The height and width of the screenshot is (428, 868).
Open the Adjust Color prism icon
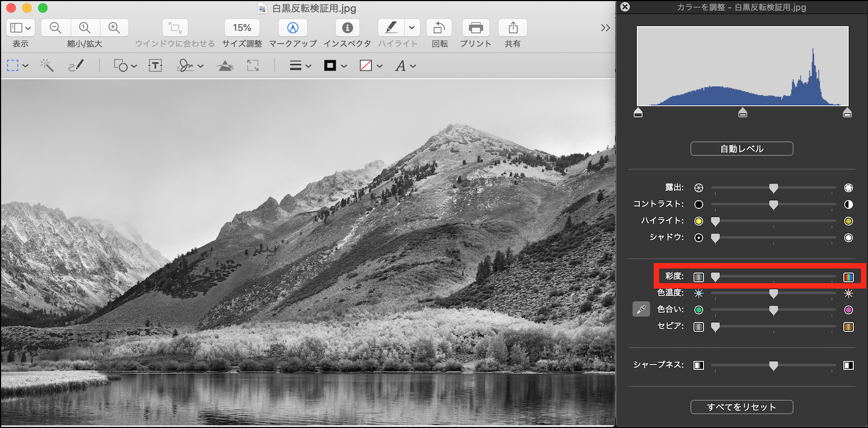(x=225, y=66)
